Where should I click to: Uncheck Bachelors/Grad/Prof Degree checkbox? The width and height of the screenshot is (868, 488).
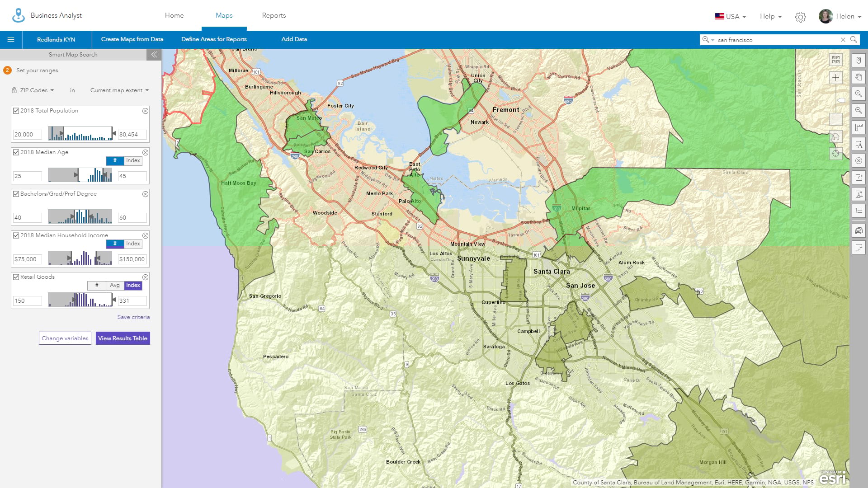16,194
